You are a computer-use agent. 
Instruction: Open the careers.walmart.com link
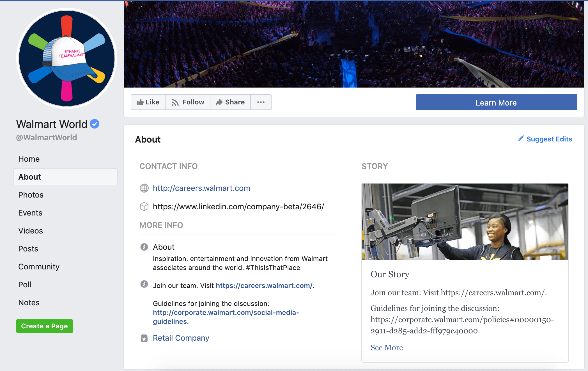(x=201, y=188)
